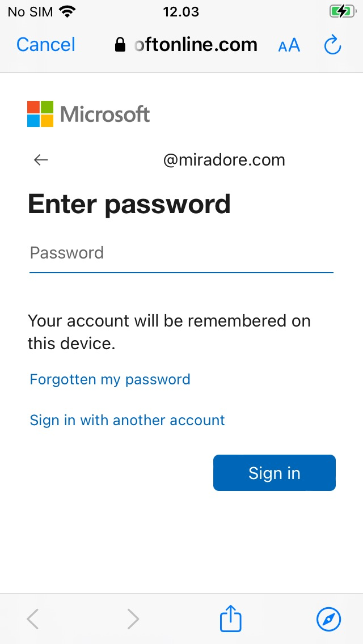The image size is (363, 644).
Task: Cancel the sign-in web view
Action: point(45,44)
